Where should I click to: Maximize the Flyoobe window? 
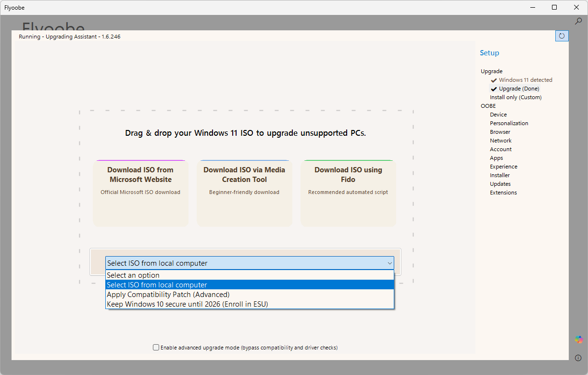coord(554,7)
